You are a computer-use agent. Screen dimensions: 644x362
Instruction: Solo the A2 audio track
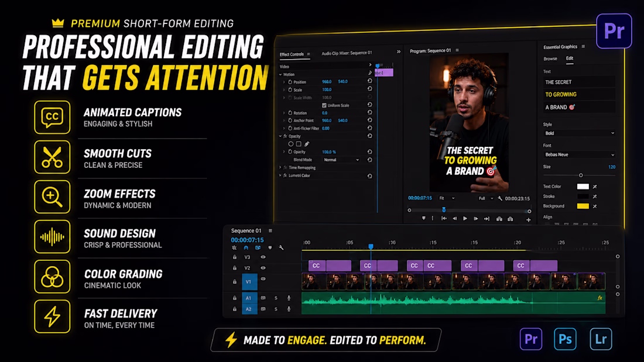point(276,309)
